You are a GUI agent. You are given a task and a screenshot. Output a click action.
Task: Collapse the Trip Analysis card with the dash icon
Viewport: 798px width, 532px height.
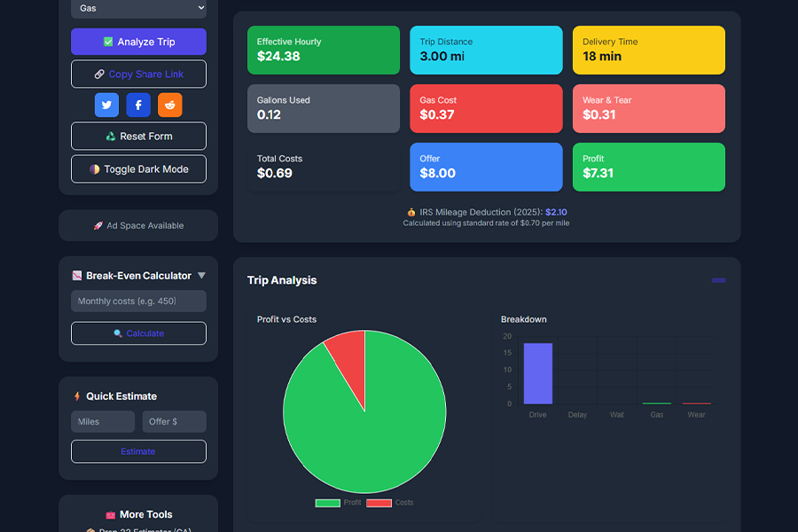click(717, 279)
